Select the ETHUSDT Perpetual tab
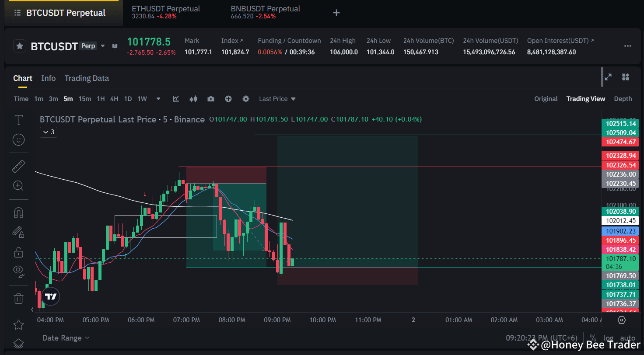Viewport: 644px width, 355px height. (166, 12)
